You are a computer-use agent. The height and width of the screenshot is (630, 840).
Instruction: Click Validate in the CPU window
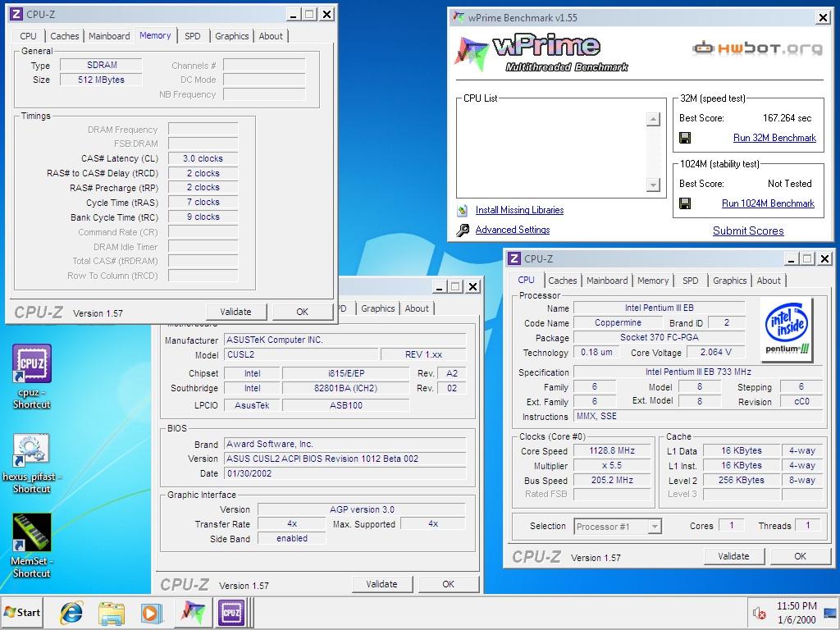point(733,556)
